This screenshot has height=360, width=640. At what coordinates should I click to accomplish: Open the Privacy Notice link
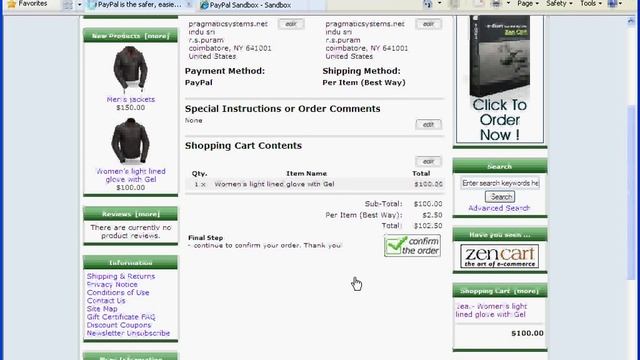pos(112,284)
